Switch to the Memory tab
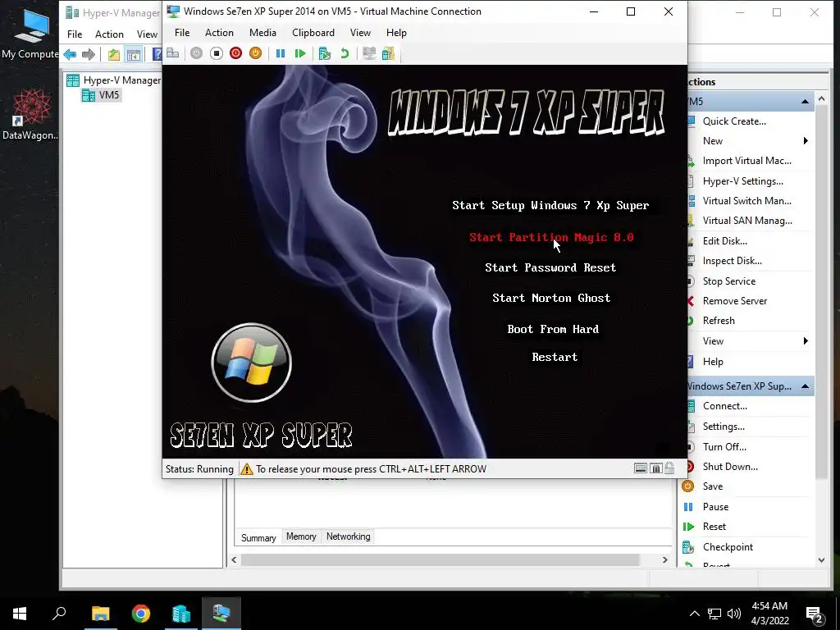 301,536
